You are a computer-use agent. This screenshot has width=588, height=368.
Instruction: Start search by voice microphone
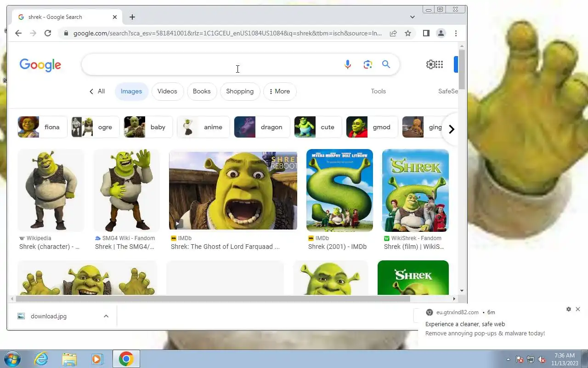tap(348, 64)
